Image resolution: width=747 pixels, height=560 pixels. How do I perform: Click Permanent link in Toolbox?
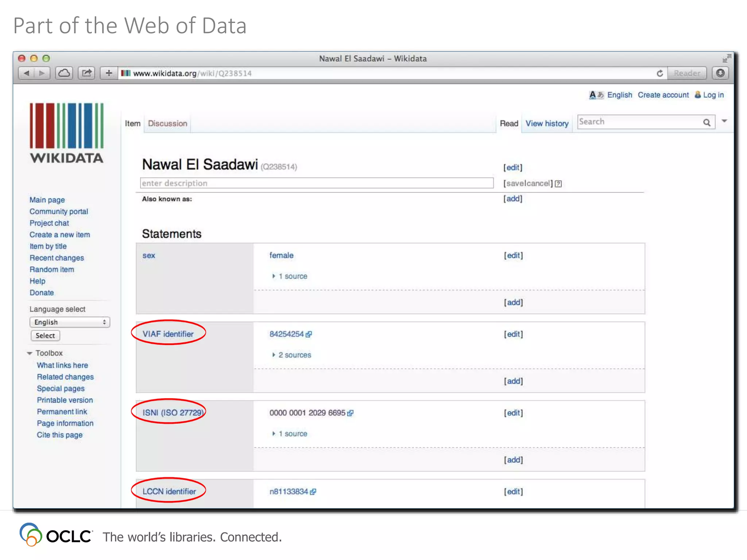62,412
